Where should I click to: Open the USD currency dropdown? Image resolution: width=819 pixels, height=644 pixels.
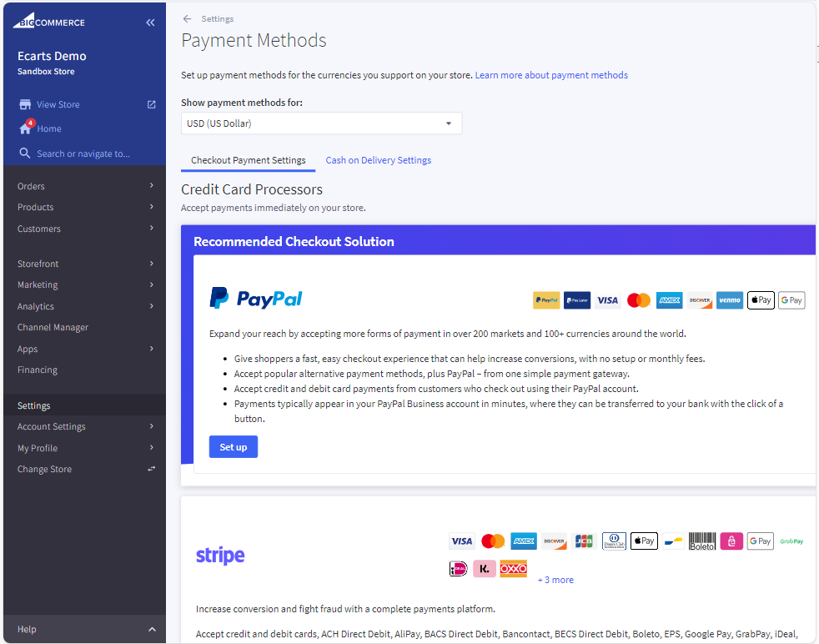(x=321, y=122)
